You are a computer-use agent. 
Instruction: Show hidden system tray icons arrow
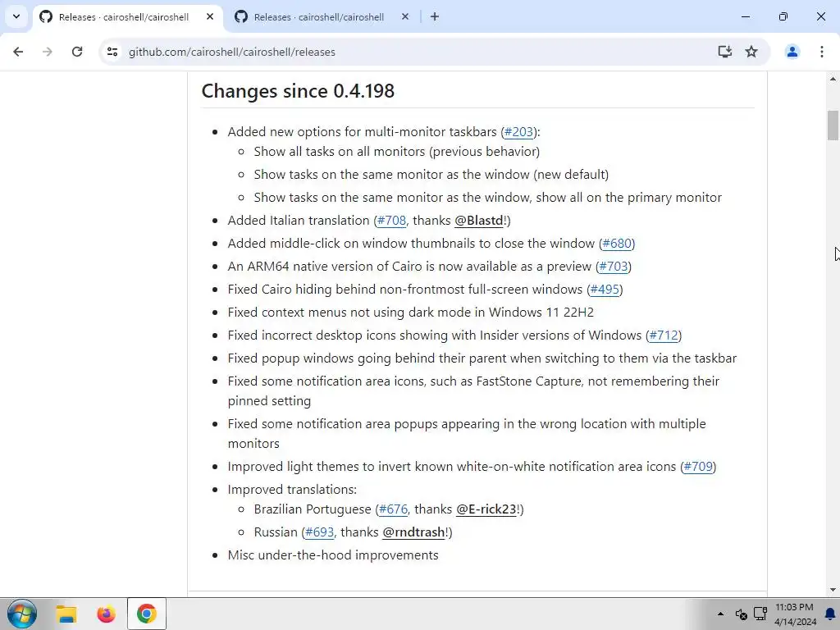[720, 614]
